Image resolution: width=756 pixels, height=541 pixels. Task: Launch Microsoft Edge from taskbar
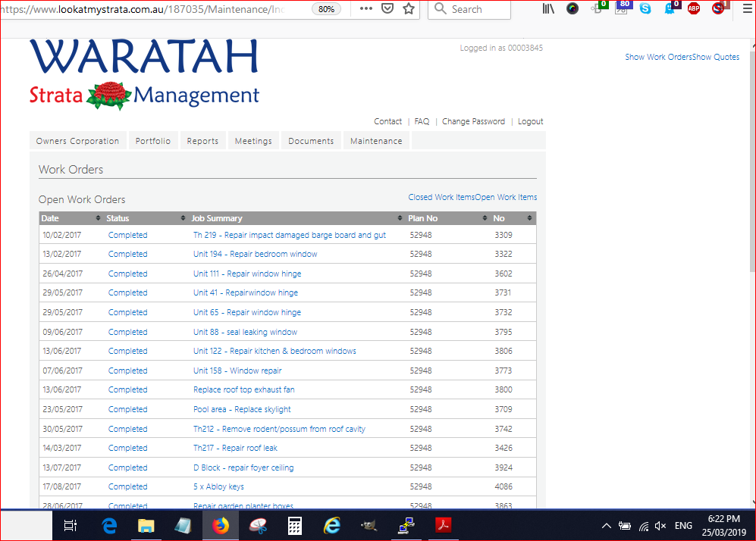coord(109,526)
